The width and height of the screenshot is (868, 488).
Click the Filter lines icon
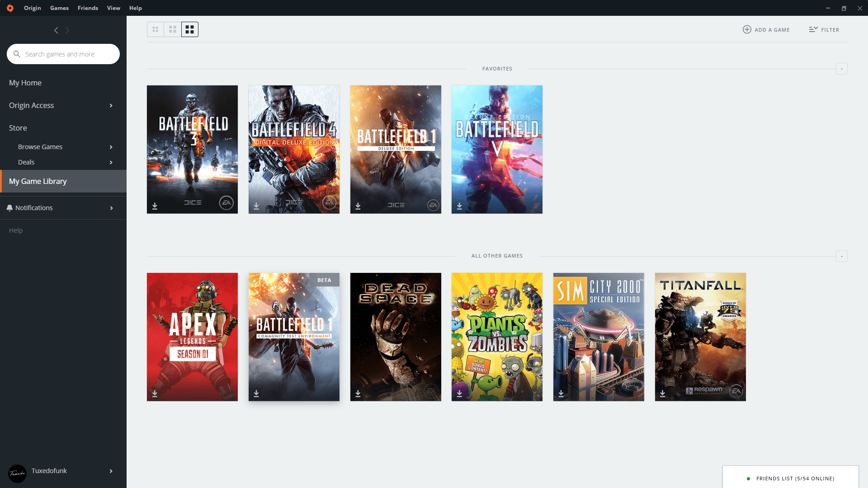pyautogui.click(x=813, y=29)
